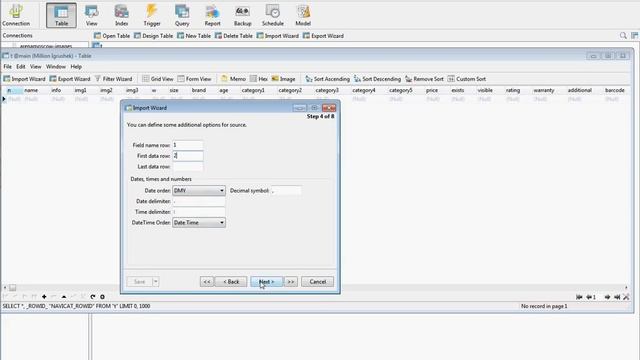Click the name column header
The width and height of the screenshot is (640, 360).
tap(31, 90)
